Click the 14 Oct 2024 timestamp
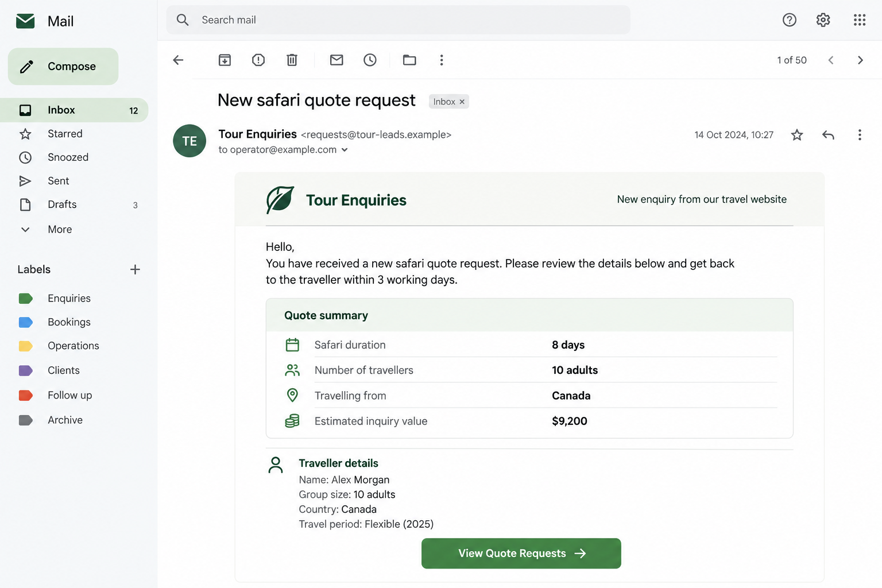This screenshot has width=882, height=588. tap(734, 135)
